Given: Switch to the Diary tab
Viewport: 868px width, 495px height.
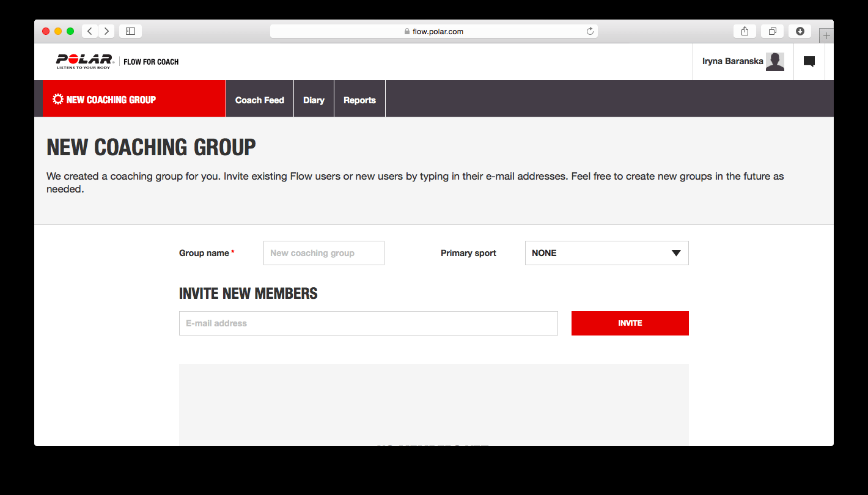Looking at the screenshot, I should (314, 100).
